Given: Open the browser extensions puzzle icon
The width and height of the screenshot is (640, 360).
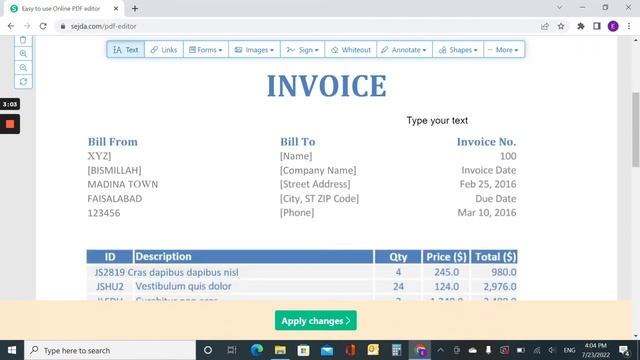Looking at the screenshot, I should [x=580, y=26].
